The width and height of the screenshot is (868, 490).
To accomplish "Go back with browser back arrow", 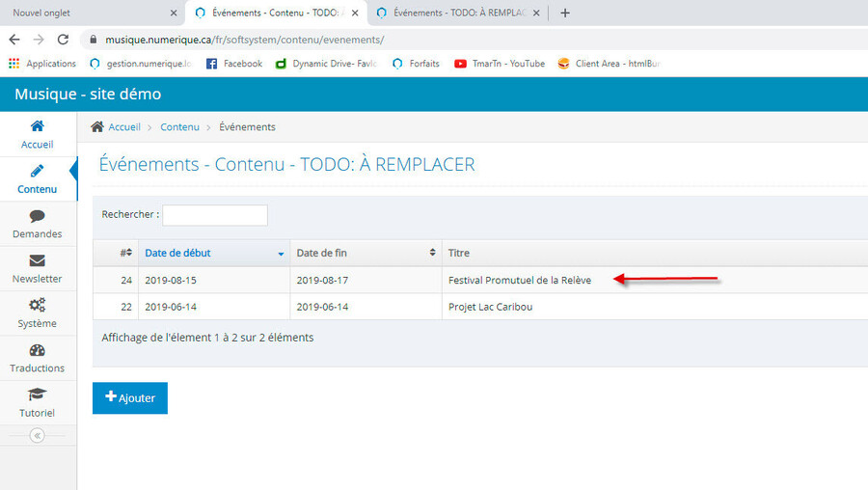I will [14, 40].
